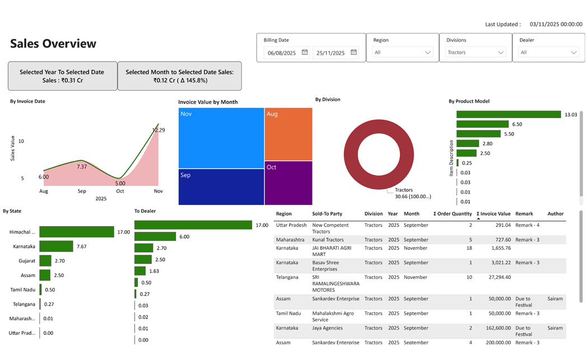Select the orange Aug treemap tile

pyautogui.click(x=288, y=134)
